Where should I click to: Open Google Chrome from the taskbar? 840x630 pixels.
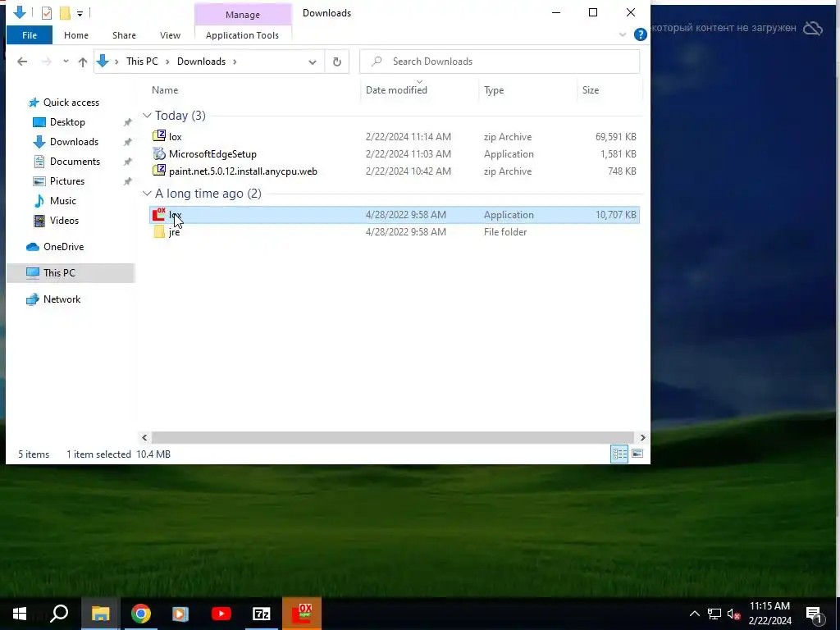click(141, 614)
